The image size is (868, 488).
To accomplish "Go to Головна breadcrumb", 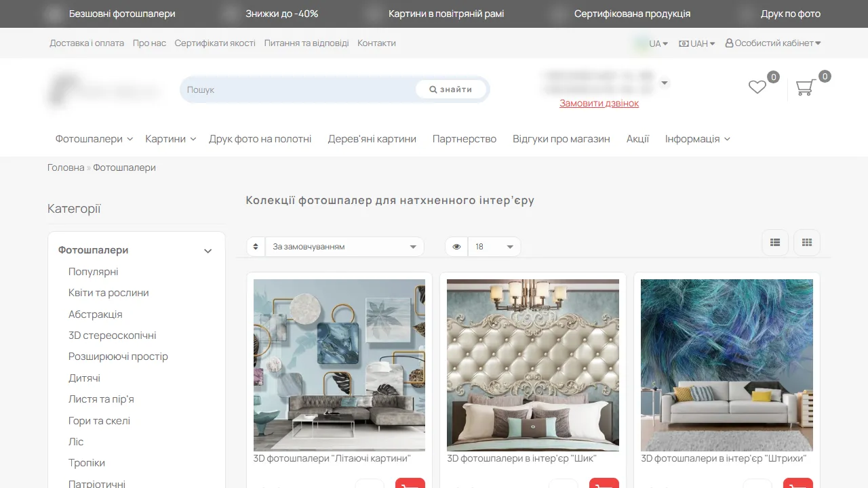I will [66, 167].
